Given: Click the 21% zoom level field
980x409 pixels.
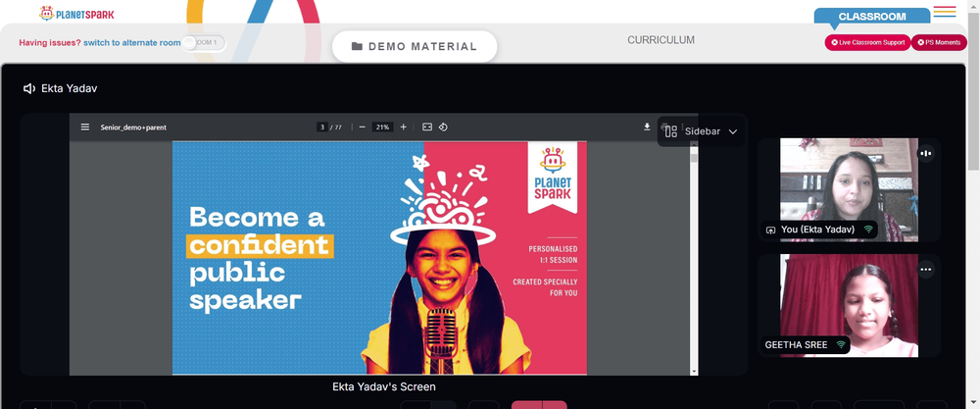Looking at the screenshot, I should [382, 127].
